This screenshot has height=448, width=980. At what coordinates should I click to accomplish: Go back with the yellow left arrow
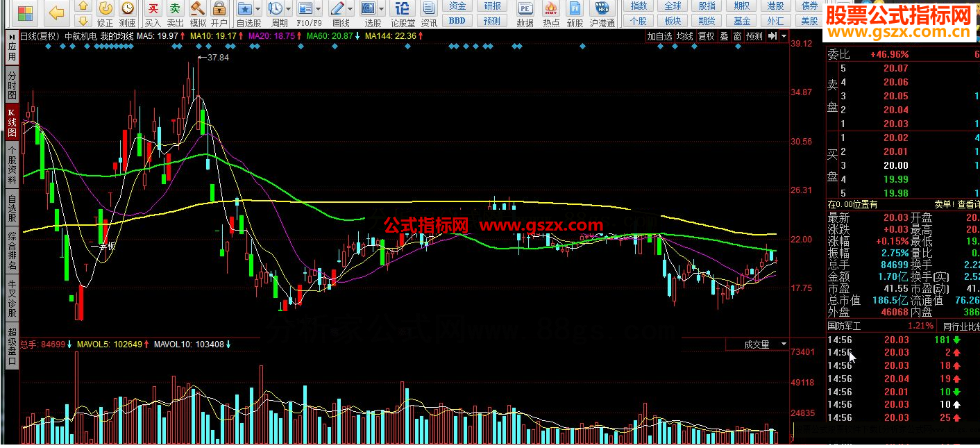click(x=57, y=13)
